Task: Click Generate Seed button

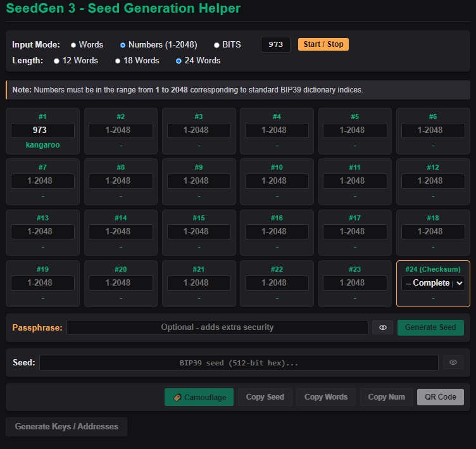Action: (x=430, y=327)
